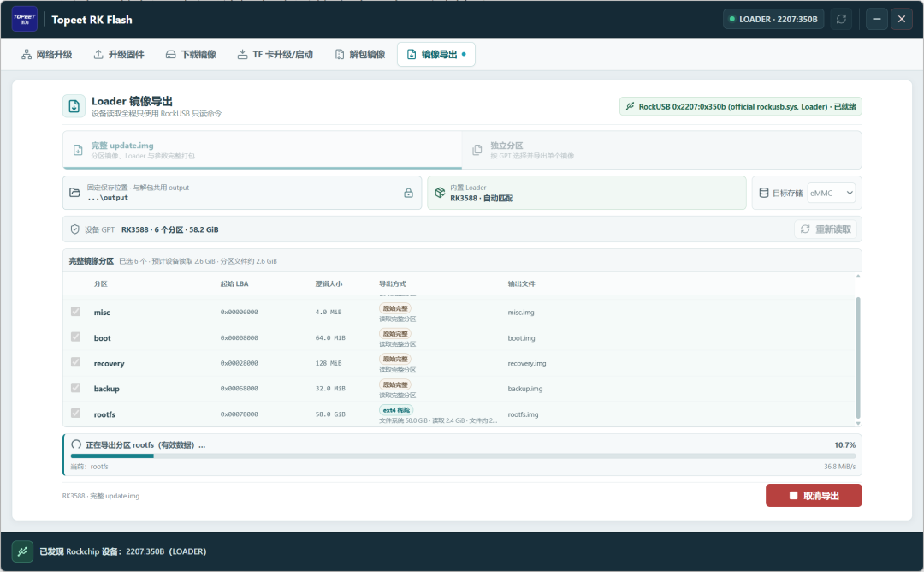Click the red 取消导出 button
This screenshot has width=924, height=572.
(x=814, y=495)
